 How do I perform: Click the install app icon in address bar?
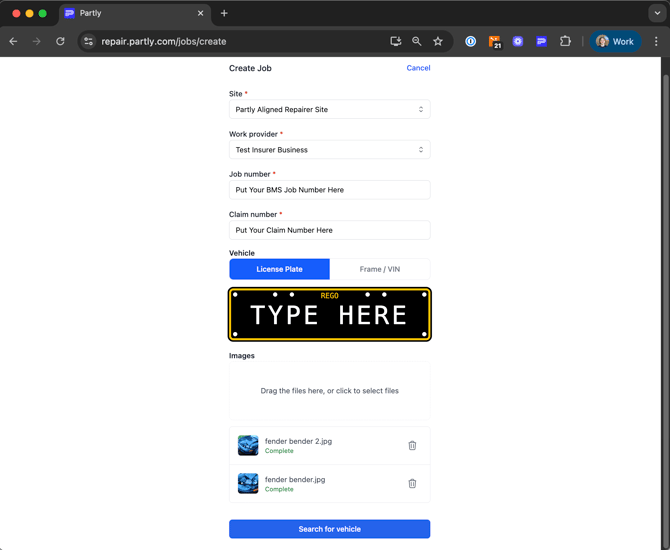[396, 42]
